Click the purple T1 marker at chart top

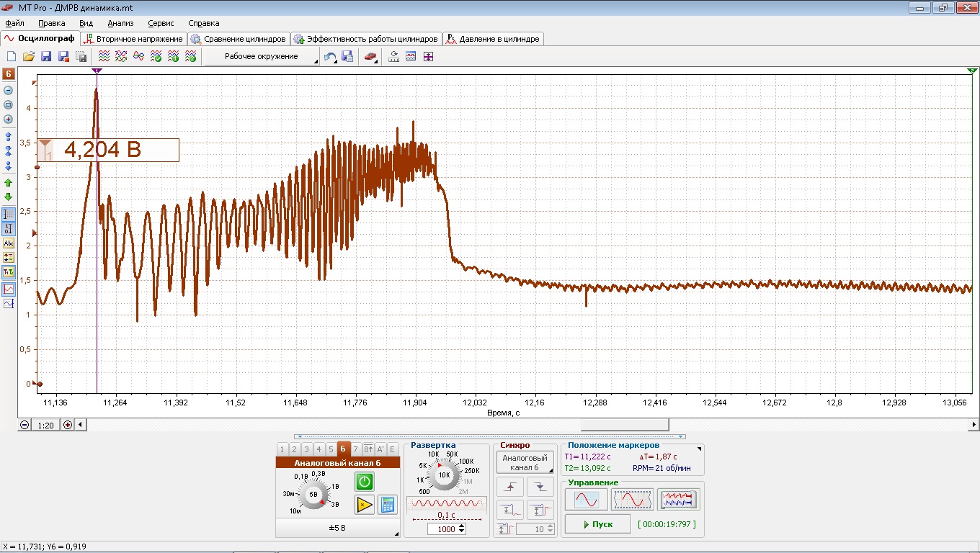tap(97, 71)
